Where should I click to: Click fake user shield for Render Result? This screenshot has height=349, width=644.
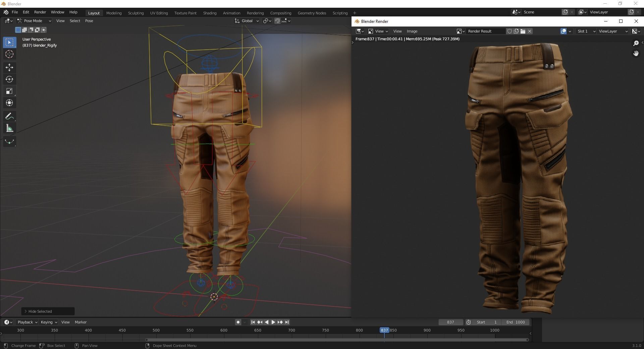[x=509, y=31]
